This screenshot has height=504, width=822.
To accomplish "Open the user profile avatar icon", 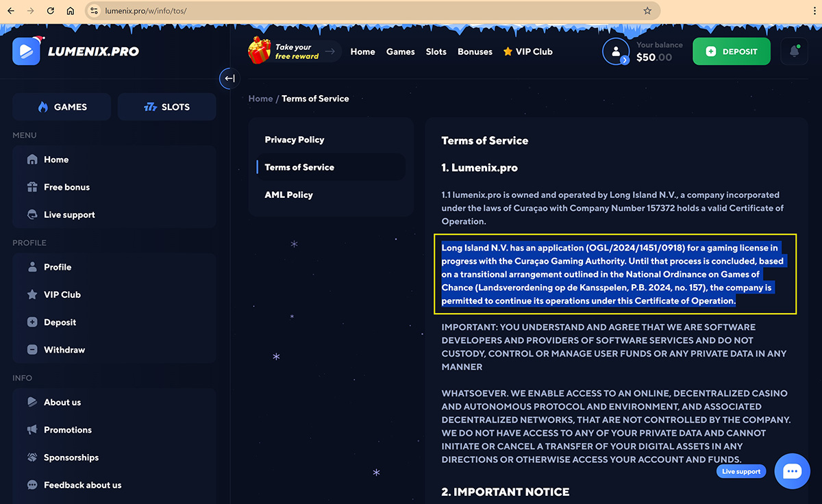I will (x=615, y=51).
